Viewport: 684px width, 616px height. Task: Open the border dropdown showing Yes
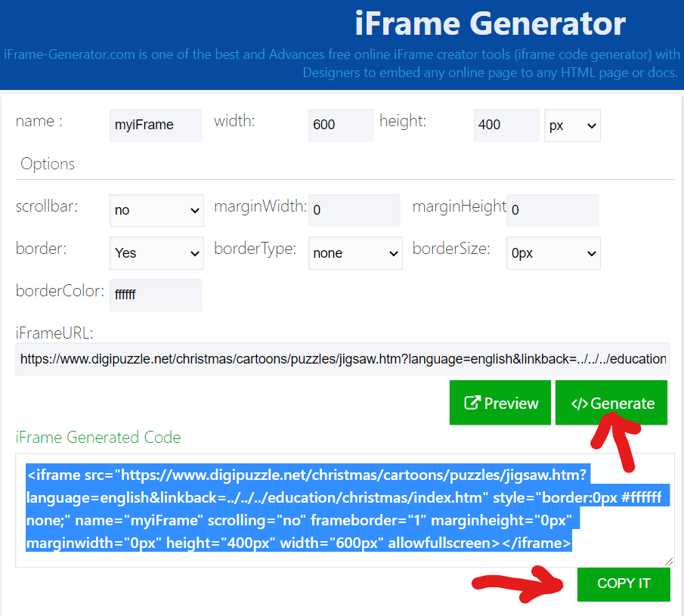[x=156, y=253]
